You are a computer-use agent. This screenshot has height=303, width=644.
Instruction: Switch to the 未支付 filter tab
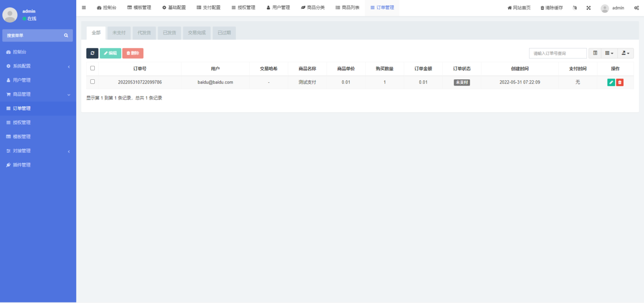click(x=119, y=33)
